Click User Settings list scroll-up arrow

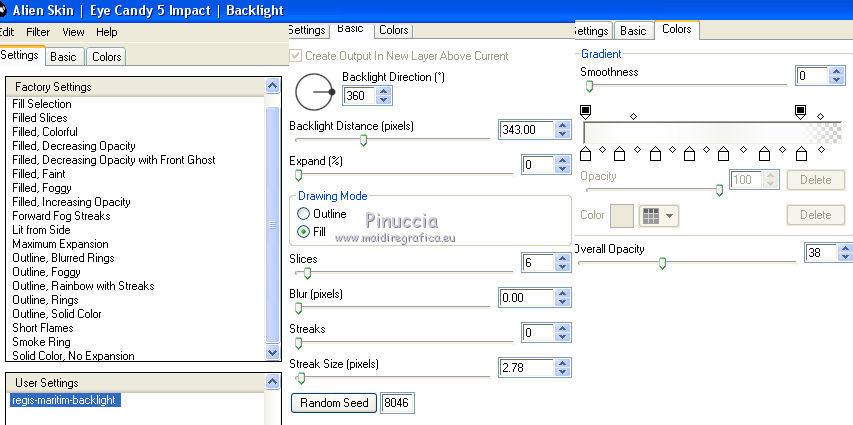(273, 381)
